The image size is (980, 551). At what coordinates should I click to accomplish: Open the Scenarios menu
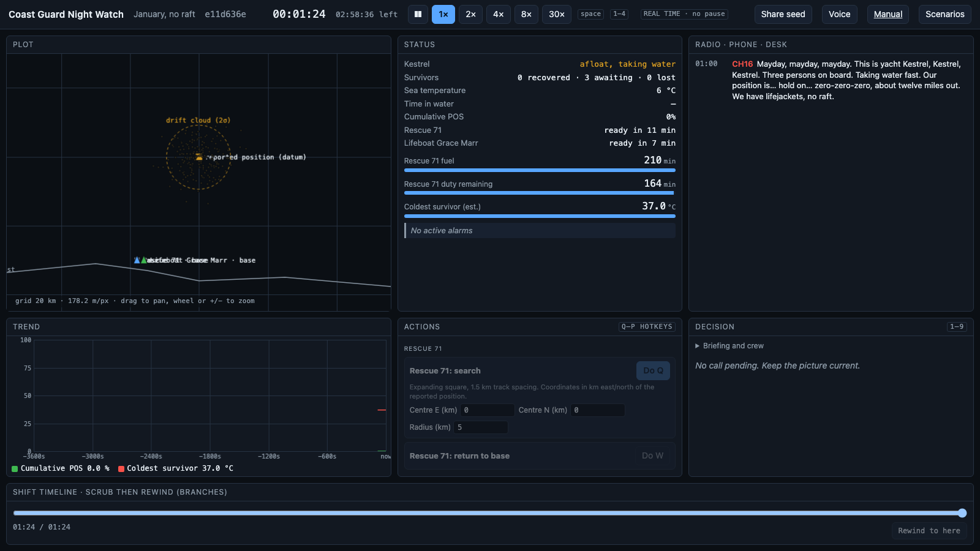coord(944,14)
